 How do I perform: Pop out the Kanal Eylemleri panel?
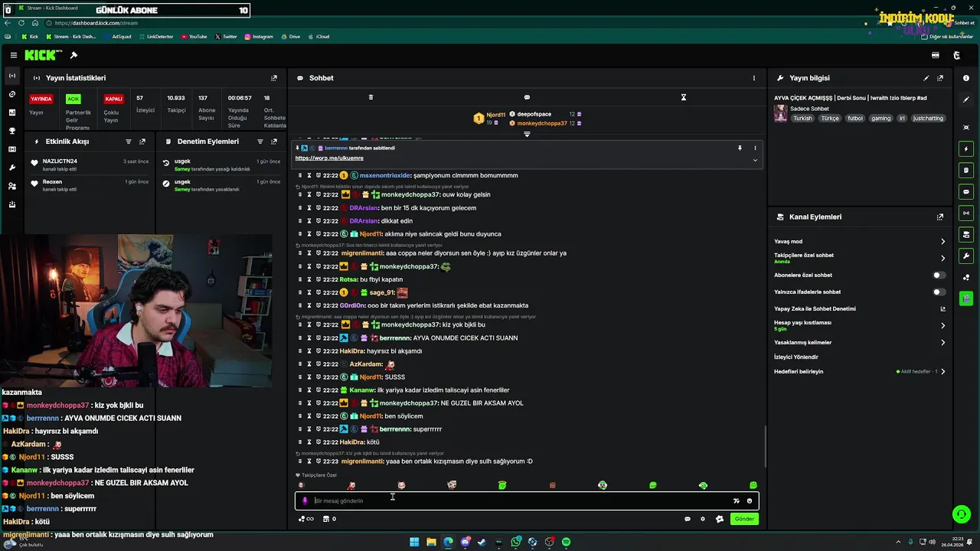pyautogui.click(x=940, y=217)
